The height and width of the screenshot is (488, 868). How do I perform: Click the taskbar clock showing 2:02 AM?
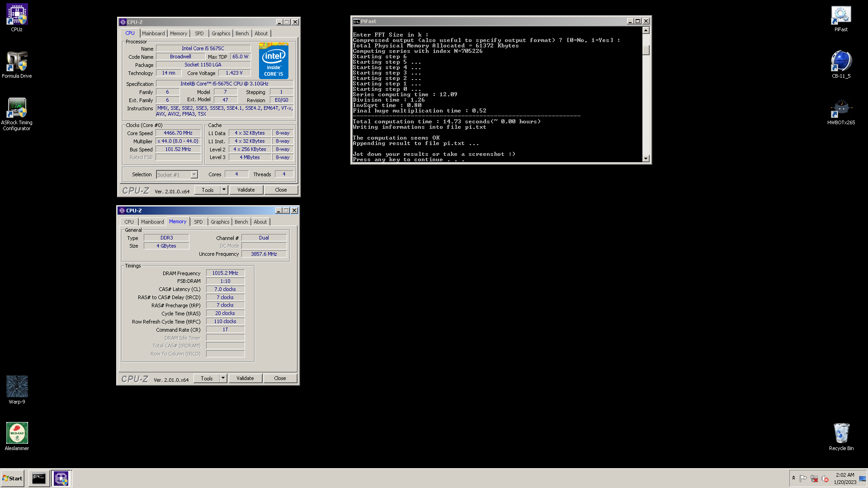[845, 479]
